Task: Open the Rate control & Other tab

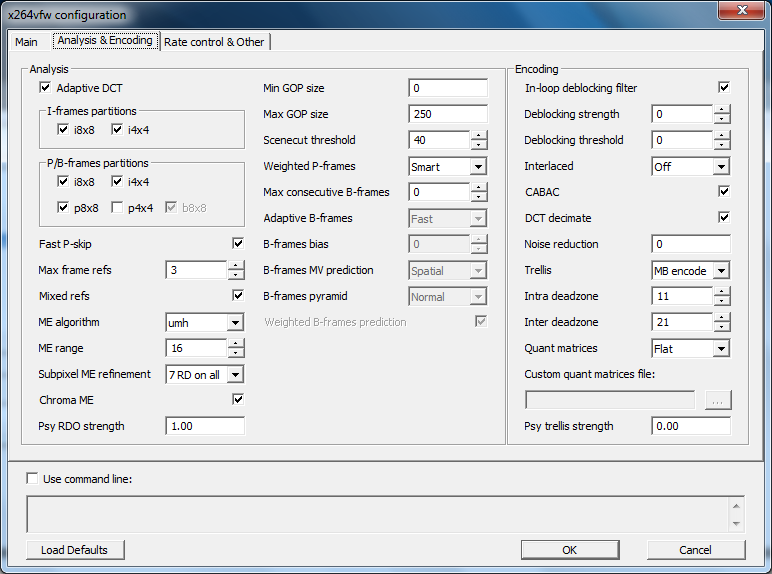Action: [214, 42]
